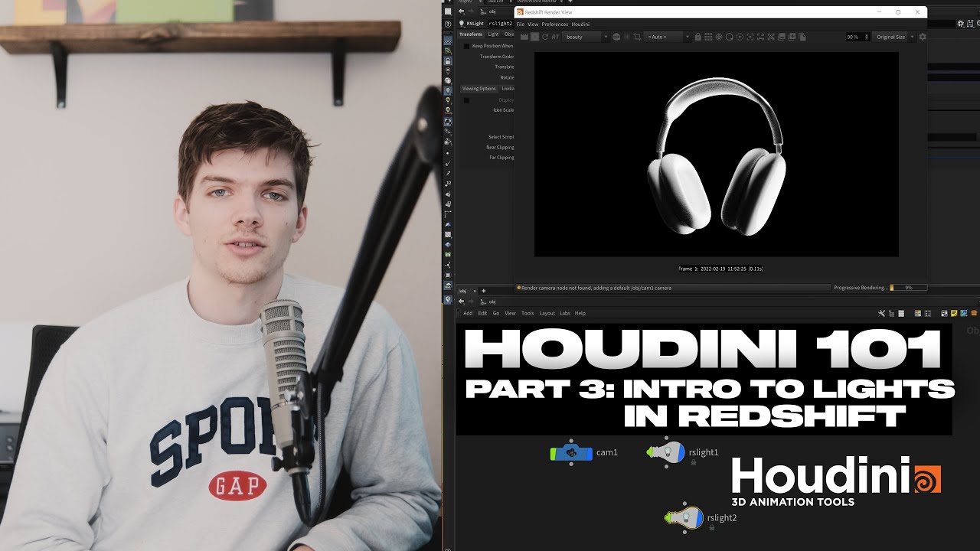The height and width of the screenshot is (551, 980).
Task: Open the Original Size dropdown
Action: 893,37
